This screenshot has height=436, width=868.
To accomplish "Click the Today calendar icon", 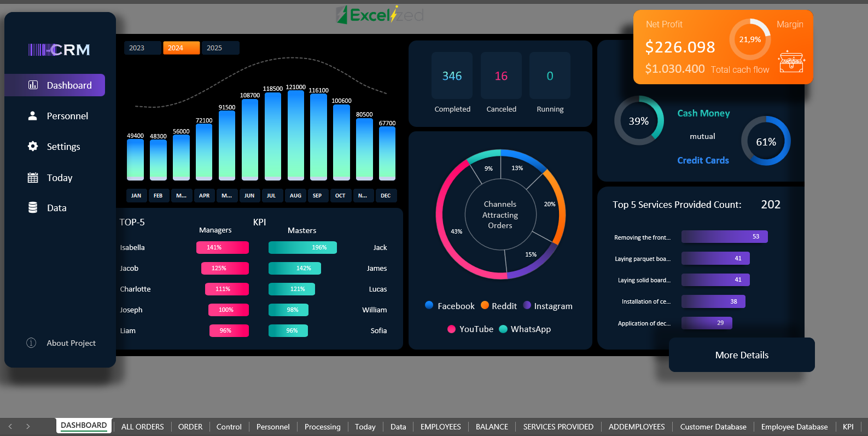I will click(x=33, y=177).
